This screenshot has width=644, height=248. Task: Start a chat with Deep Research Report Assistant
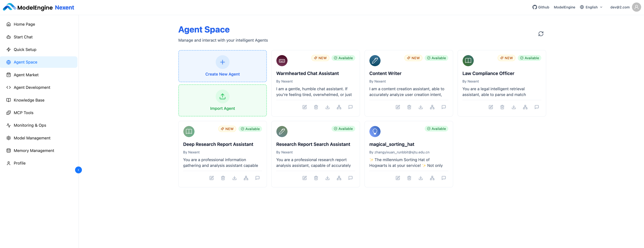coord(257,178)
